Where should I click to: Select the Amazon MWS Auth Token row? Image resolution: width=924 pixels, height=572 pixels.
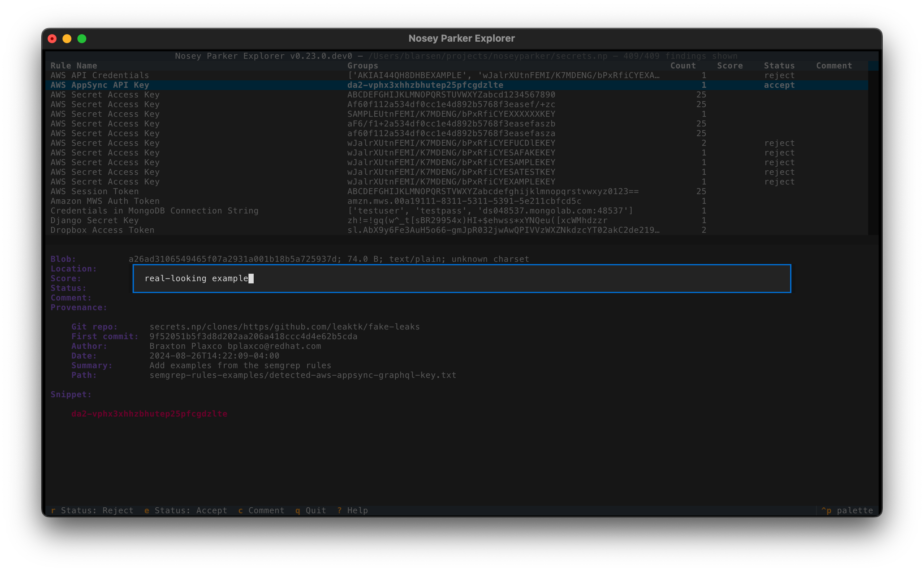coord(105,201)
